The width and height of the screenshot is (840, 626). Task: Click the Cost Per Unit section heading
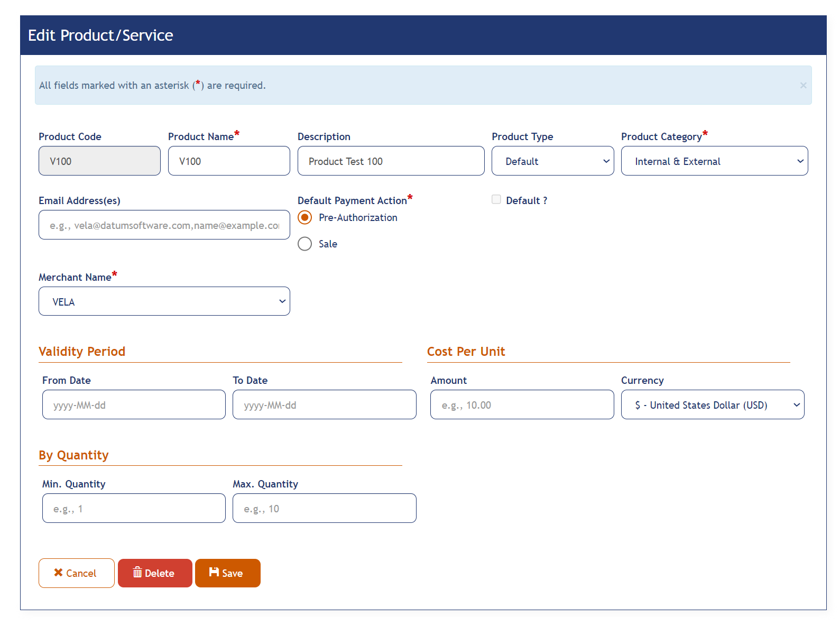(466, 352)
